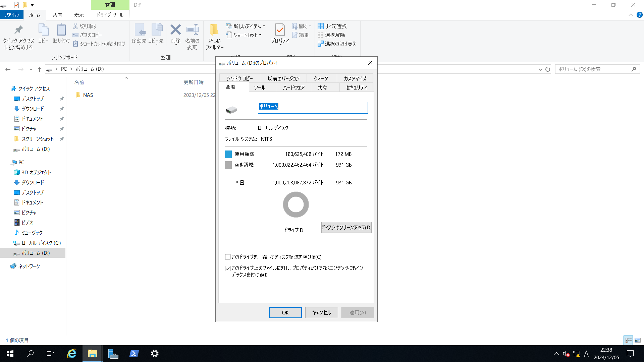Click the Cancel (キャンセル) button
Viewport: 644px width, 362px height.
click(321, 312)
